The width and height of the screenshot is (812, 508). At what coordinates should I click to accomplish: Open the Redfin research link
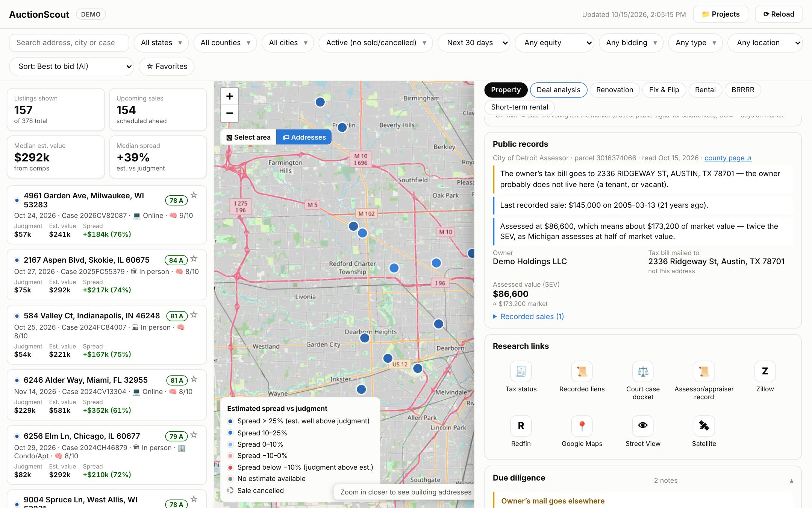coord(521,432)
